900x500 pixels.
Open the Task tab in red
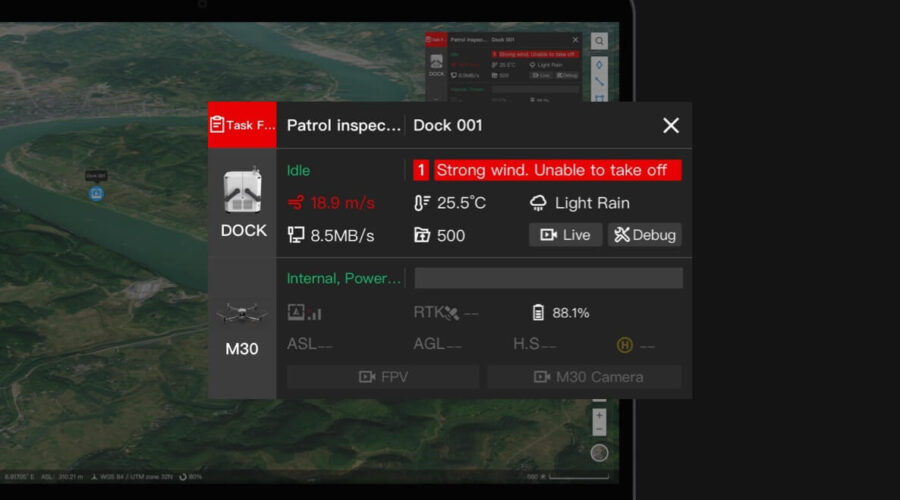point(242,125)
